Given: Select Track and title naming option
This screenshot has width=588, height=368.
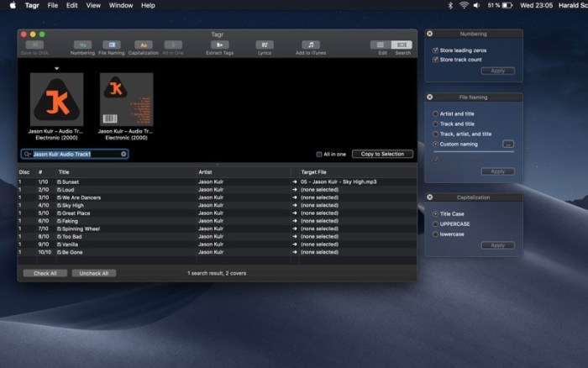Looking at the screenshot, I should click(435, 124).
